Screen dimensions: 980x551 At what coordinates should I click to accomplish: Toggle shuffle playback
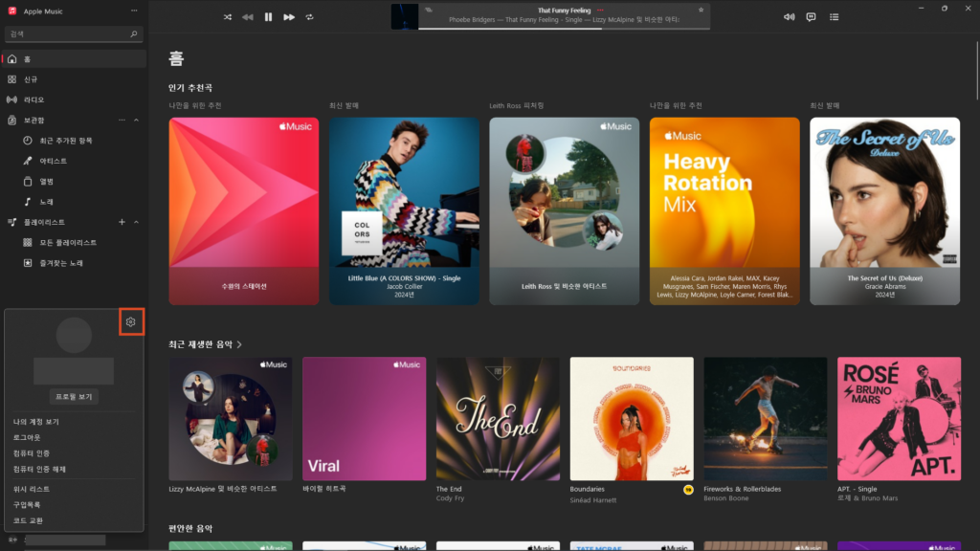pyautogui.click(x=228, y=17)
